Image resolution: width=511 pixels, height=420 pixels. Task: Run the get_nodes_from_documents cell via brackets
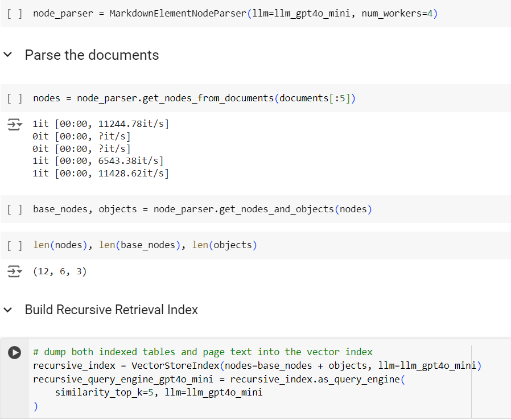(x=15, y=98)
